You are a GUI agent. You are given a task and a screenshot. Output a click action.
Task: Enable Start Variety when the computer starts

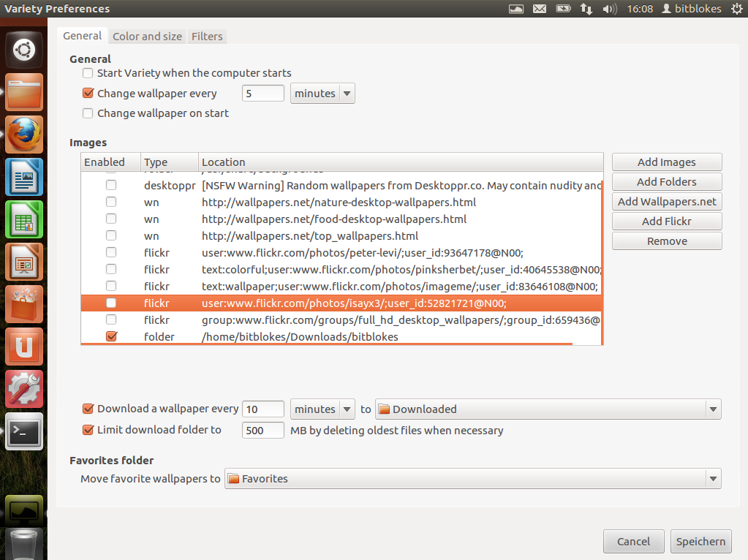[x=88, y=73]
